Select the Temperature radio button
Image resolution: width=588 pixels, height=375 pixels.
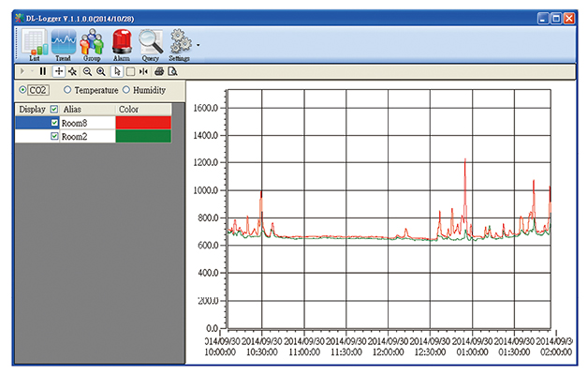point(67,90)
